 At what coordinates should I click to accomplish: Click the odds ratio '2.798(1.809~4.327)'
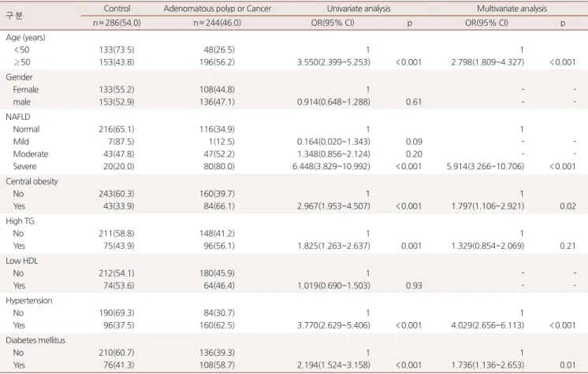coord(487,62)
